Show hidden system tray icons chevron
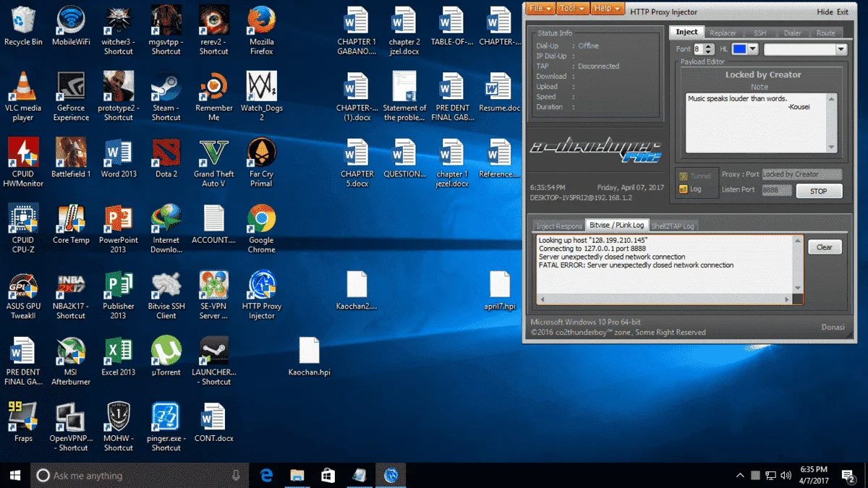The image size is (868, 488). (739, 476)
